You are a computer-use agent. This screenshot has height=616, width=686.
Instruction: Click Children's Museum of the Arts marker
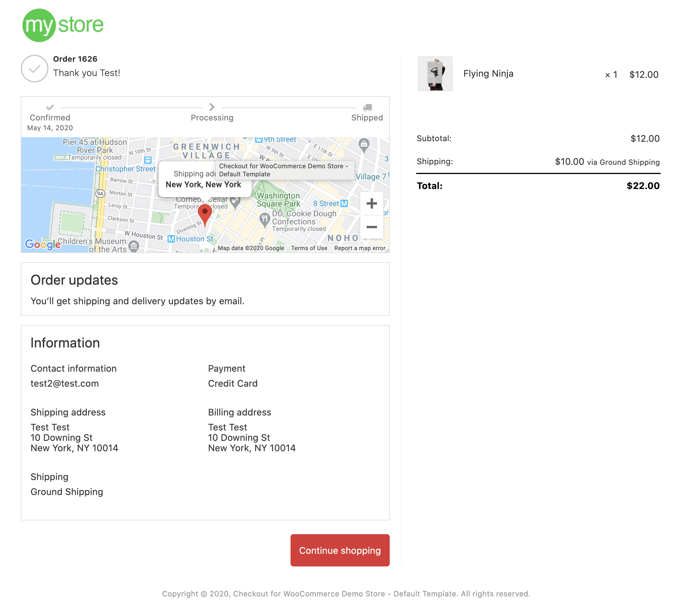[x=134, y=246]
